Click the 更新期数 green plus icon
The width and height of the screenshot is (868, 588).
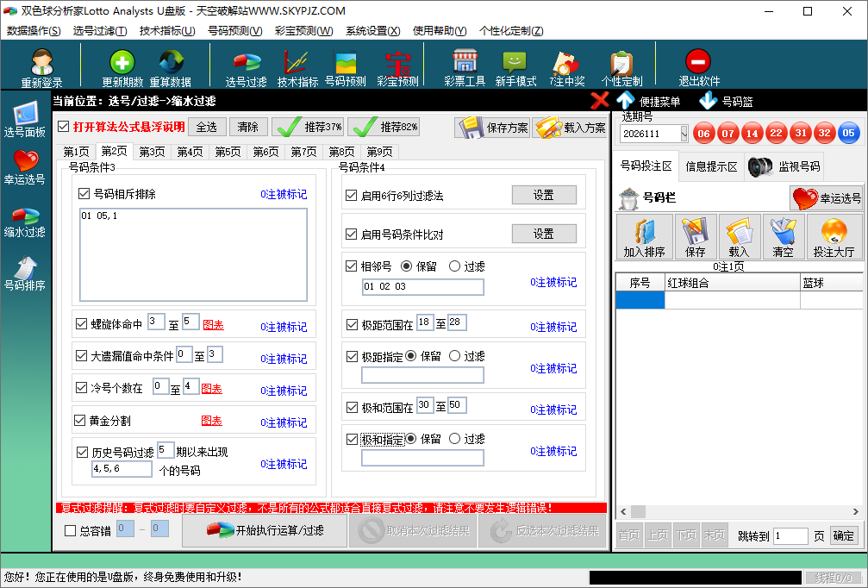pyautogui.click(x=122, y=67)
